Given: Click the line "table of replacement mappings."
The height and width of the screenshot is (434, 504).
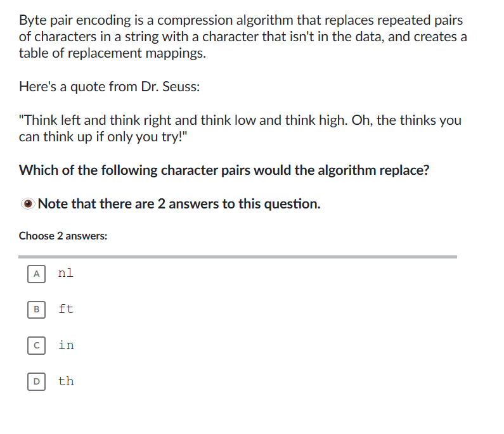Looking at the screenshot, I should tap(112, 53).
